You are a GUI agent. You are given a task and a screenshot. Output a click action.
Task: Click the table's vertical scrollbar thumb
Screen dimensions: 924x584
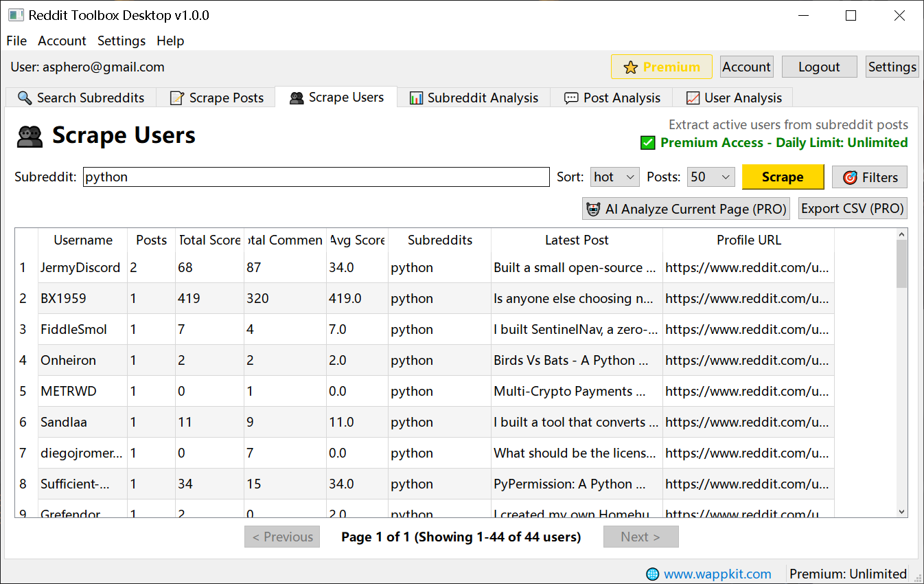[x=901, y=264]
